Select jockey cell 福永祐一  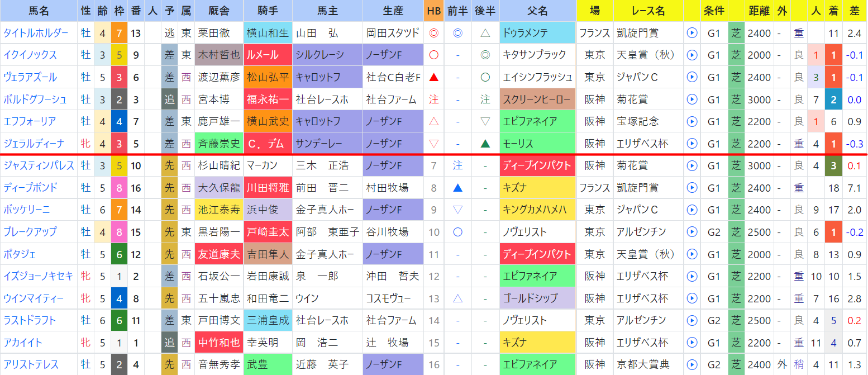point(268,99)
